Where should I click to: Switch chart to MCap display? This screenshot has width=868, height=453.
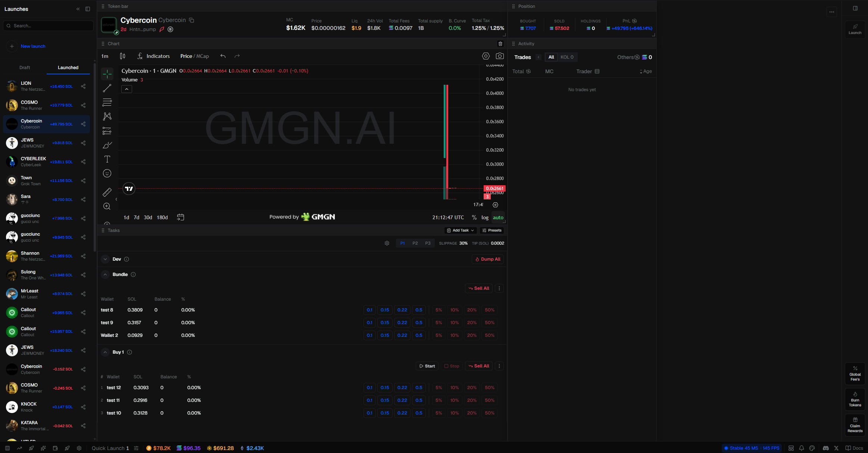(x=203, y=56)
